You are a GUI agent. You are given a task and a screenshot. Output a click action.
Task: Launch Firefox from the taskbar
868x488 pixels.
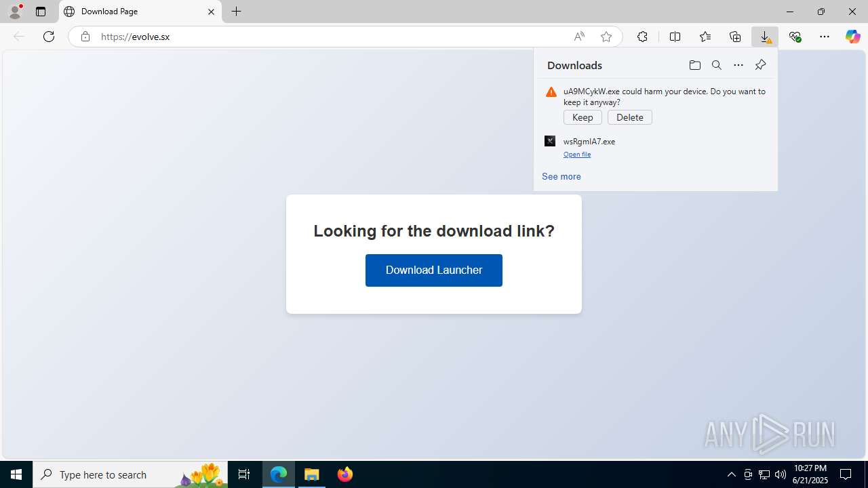coord(345,474)
